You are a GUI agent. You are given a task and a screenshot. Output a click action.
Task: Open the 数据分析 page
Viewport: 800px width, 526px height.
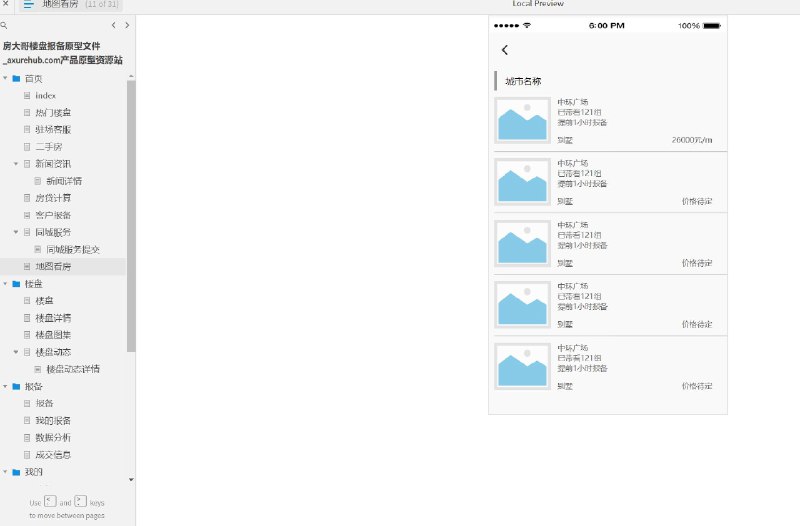tap(53, 438)
